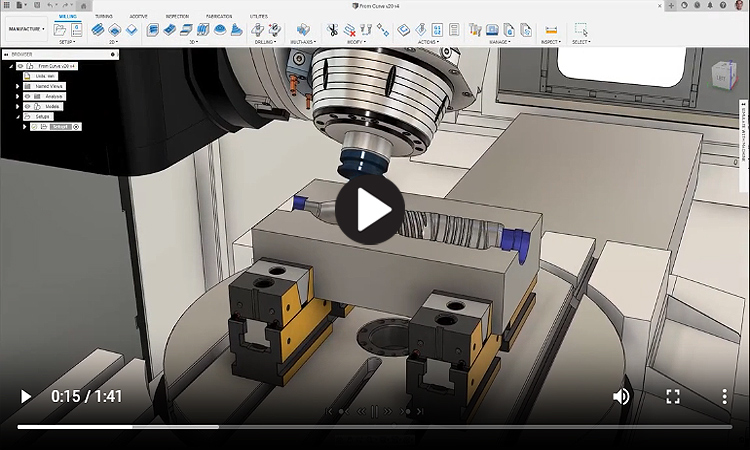Switch to the Fabrication tab

click(x=219, y=16)
